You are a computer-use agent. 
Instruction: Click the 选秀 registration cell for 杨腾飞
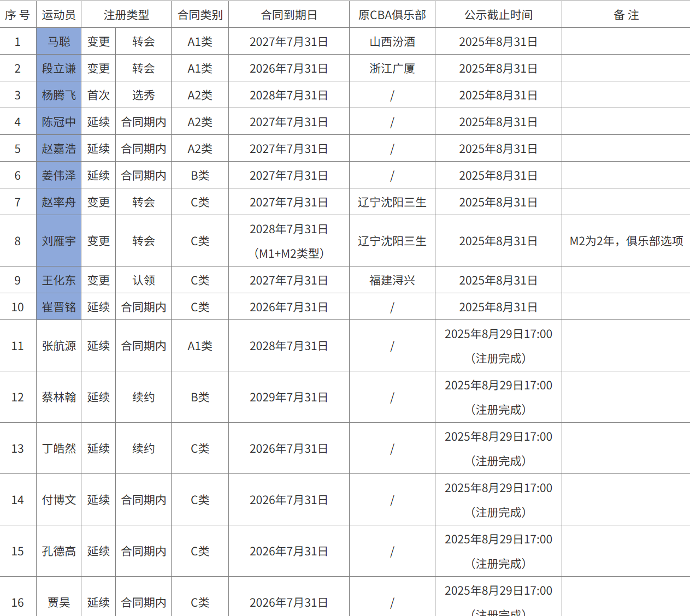pos(143,95)
